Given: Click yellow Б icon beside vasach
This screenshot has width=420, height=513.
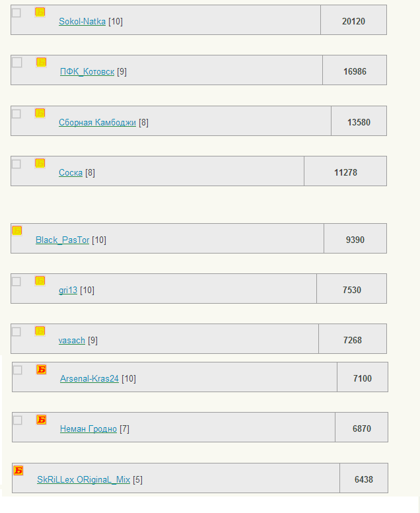Looking at the screenshot, I should click(x=40, y=331).
